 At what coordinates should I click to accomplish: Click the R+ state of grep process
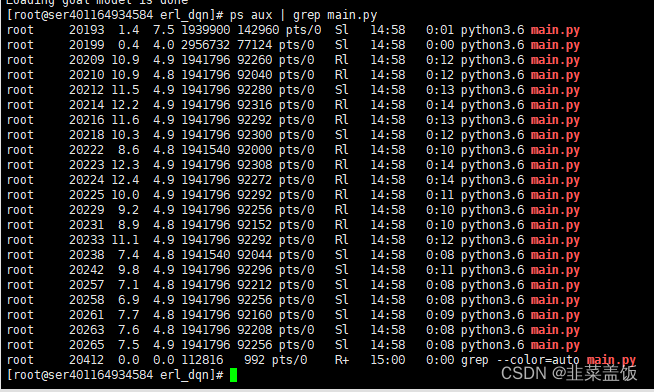[342, 360]
